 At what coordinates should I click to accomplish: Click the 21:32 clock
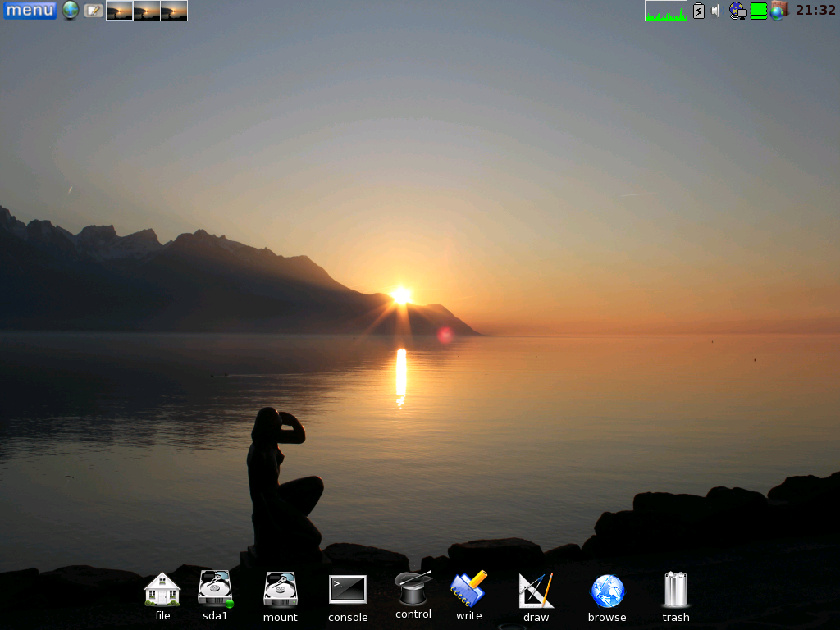(815, 10)
